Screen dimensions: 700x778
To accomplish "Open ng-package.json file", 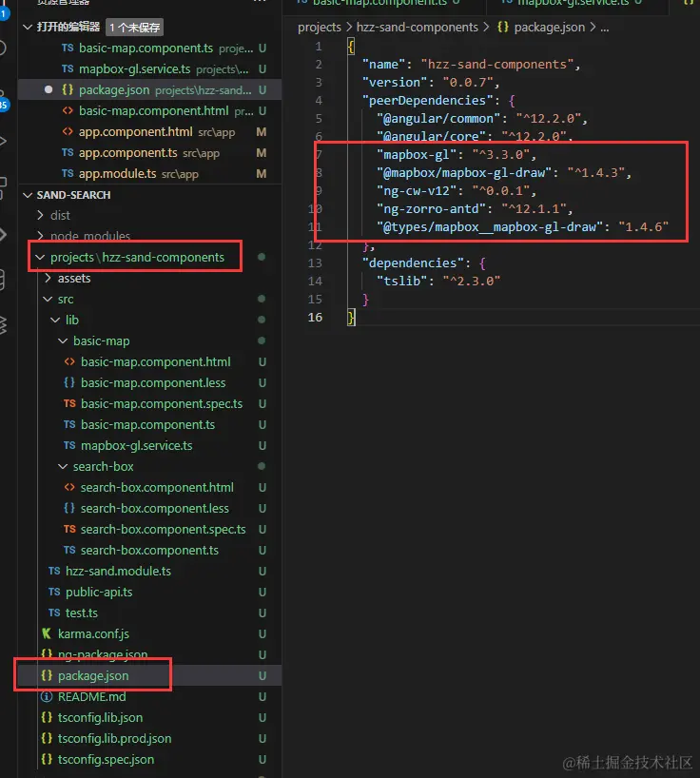I will [x=149, y=655].
